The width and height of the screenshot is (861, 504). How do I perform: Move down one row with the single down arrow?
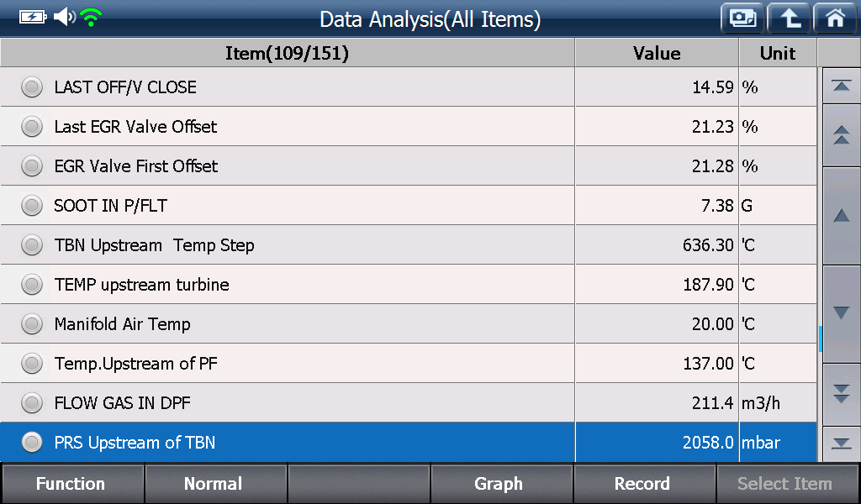(841, 313)
